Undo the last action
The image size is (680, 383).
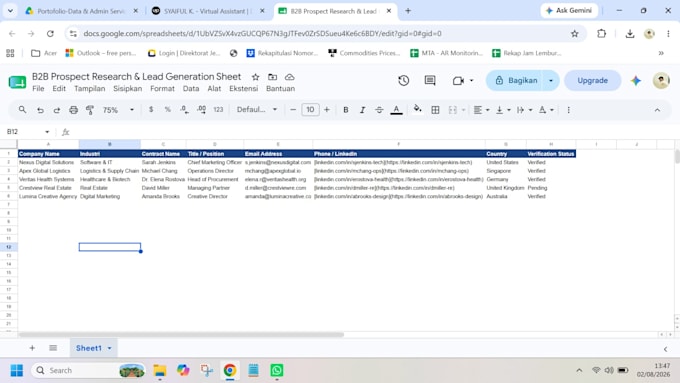pyautogui.click(x=40, y=110)
